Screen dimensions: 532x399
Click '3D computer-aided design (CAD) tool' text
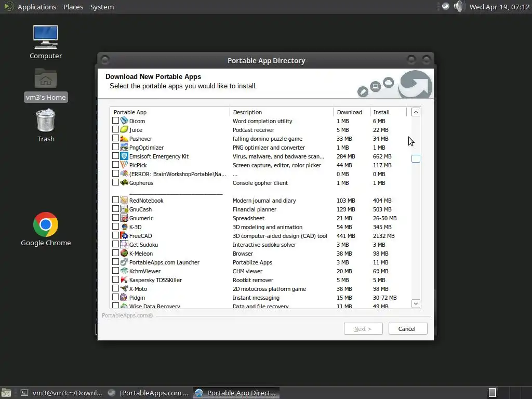[280, 236]
